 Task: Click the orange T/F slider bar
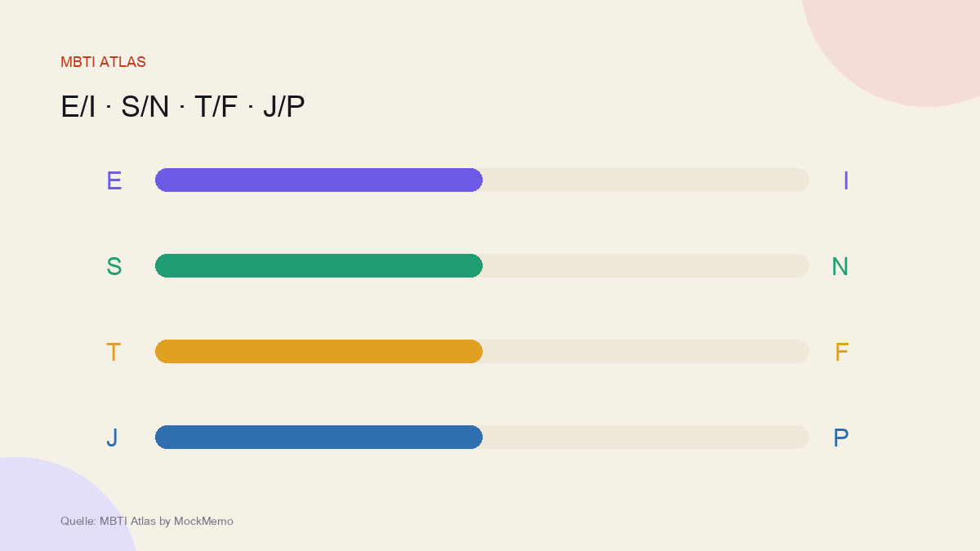318,351
